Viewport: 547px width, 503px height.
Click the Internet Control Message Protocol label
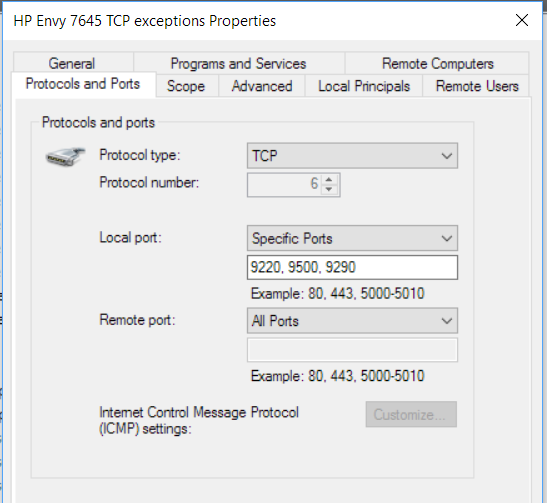click(199, 420)
